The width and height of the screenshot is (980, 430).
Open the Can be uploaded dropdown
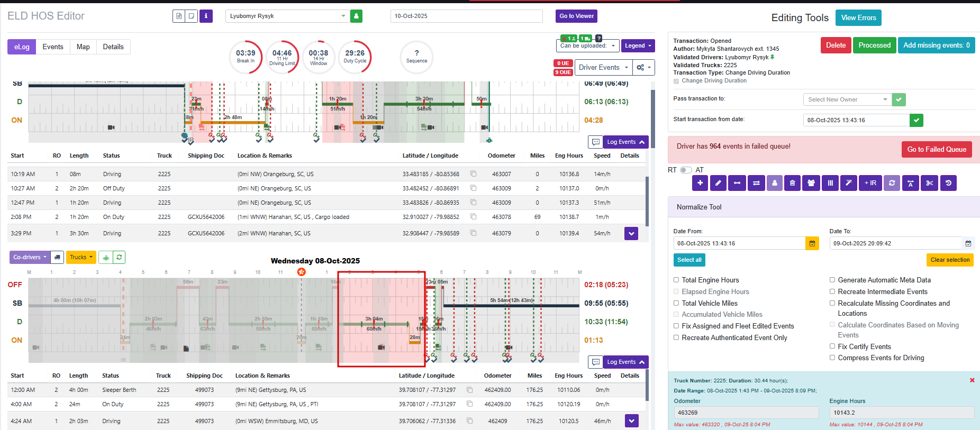[x=588, y=46]
